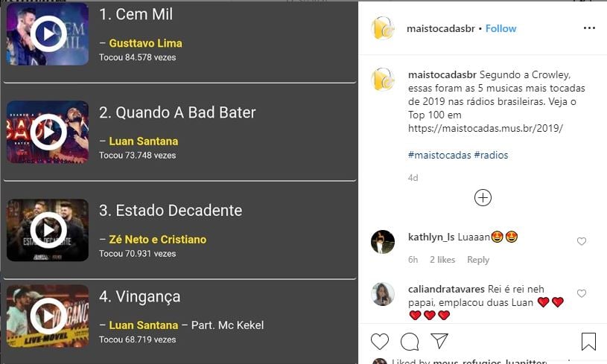Open the three-dot post options menu
The width and height of the screenshot is (607, 364).
(x=589, y=28)
